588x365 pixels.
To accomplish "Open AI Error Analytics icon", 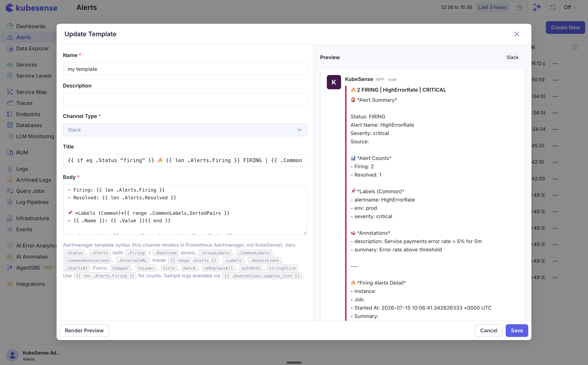I will (x=10, y=245).
